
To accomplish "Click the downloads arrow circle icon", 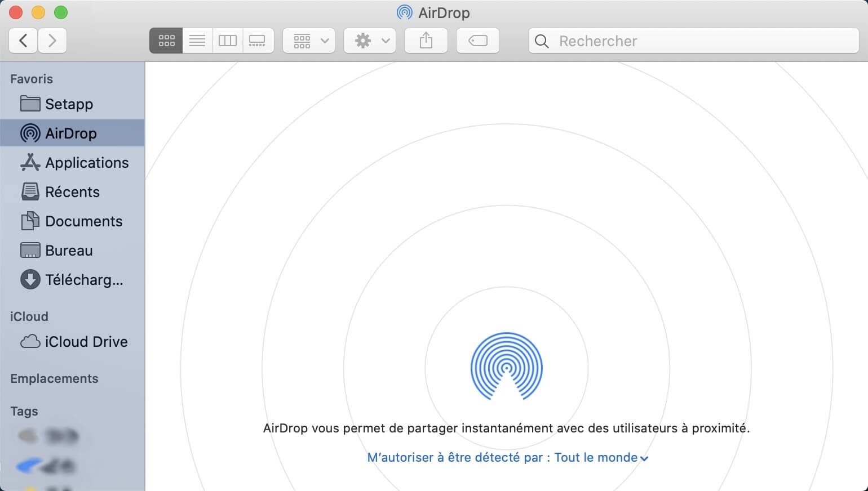I will click(x=30, y=279).
